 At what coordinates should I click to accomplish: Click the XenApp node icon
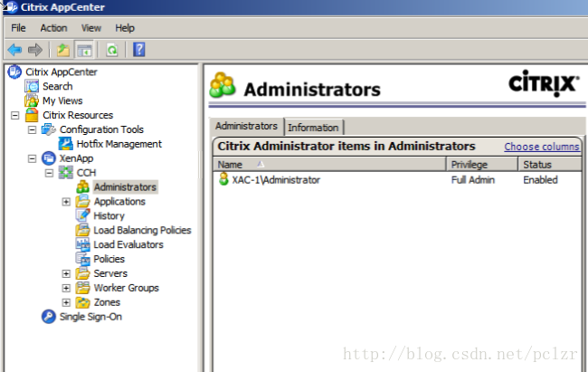[49, 158]
